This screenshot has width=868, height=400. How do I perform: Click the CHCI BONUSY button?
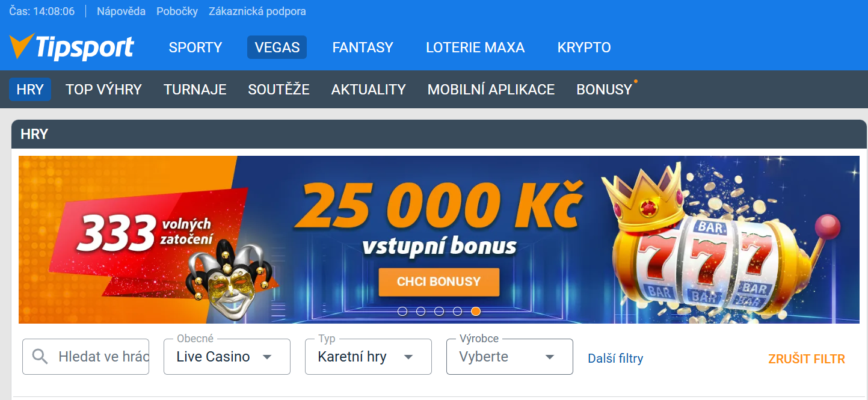point(439,282)
